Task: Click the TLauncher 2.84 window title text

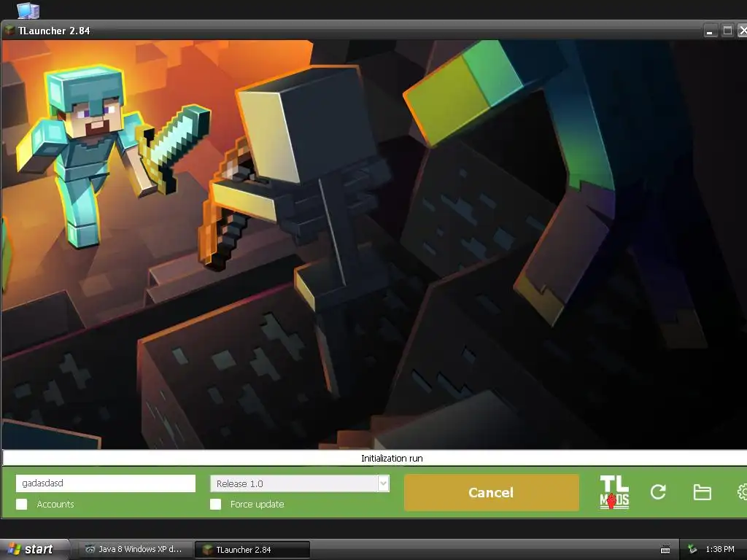Action: [x=54, y=31]
